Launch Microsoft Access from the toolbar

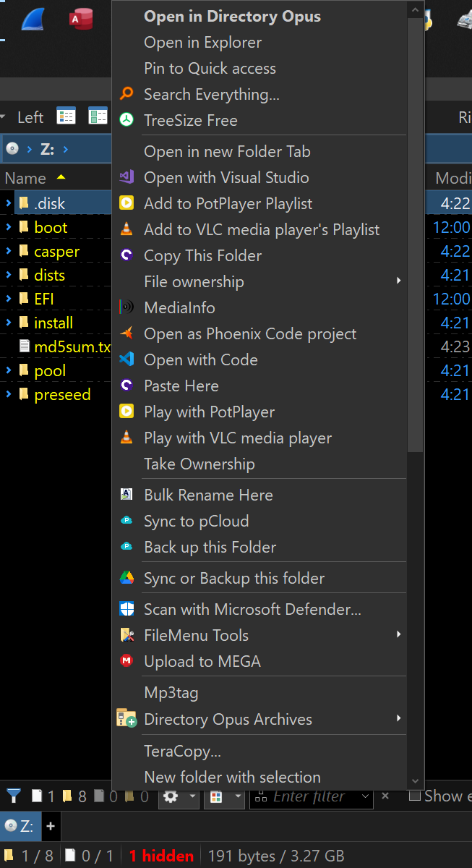(82, 20)
